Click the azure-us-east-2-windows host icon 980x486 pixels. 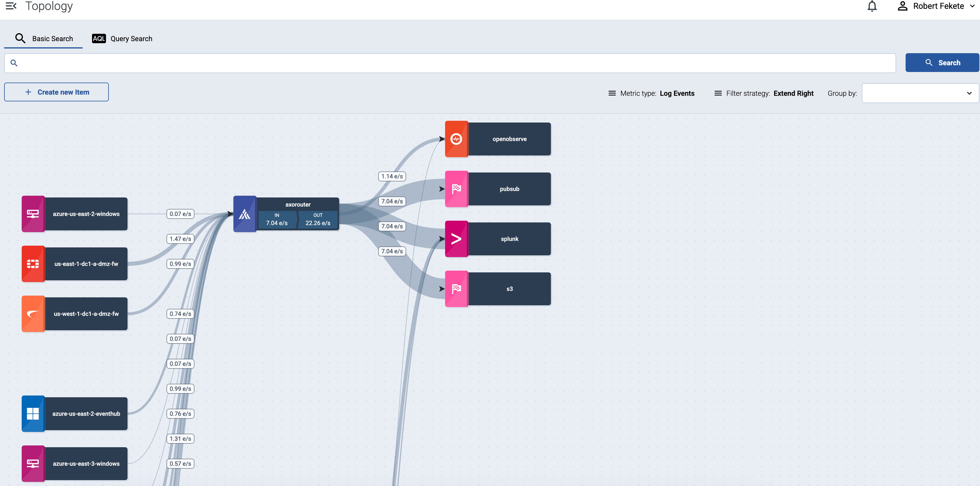[x=33, y=214]
